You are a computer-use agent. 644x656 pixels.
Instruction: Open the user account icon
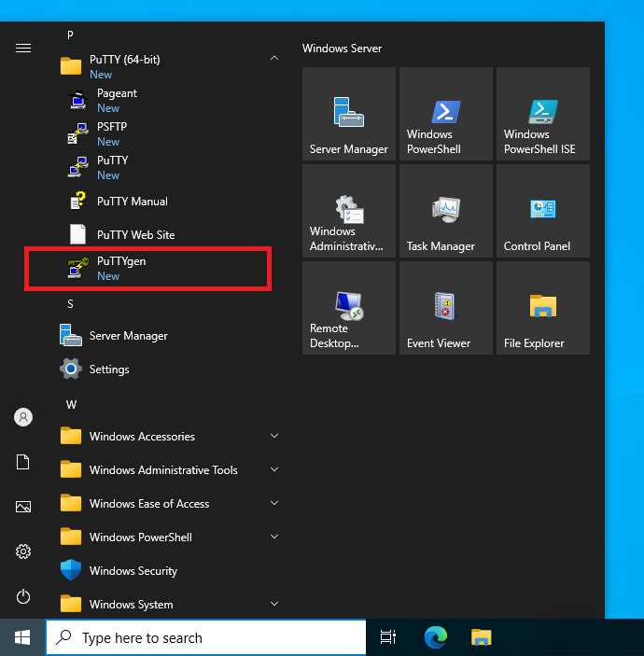pos(23,417)
